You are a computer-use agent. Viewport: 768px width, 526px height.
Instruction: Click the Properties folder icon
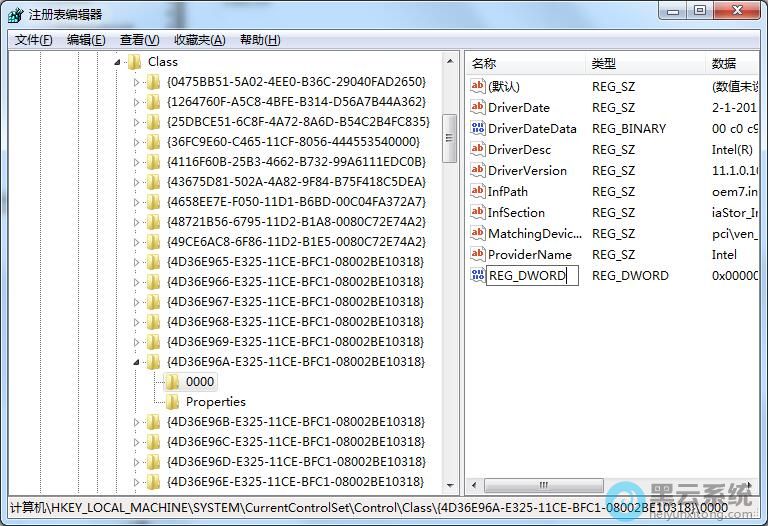tap(172, 402)
